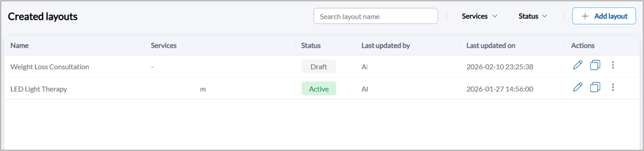Open the Status filter dropdown
This screenshot has height=151, width=644.
coord(532,16)
